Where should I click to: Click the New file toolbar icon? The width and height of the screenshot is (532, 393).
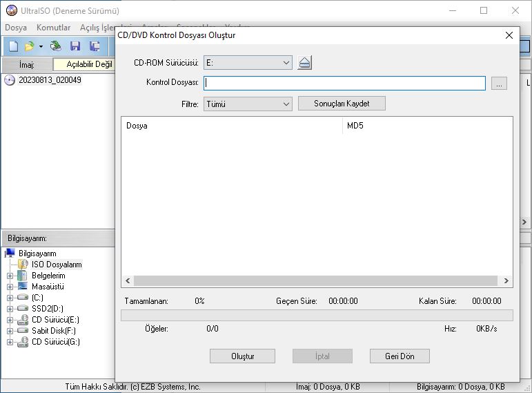[14, 46]
